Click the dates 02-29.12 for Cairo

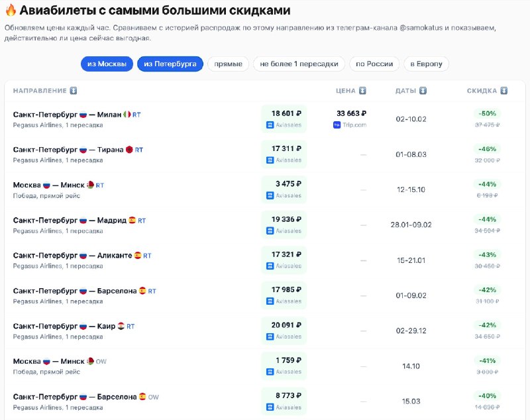coord(411,331)
